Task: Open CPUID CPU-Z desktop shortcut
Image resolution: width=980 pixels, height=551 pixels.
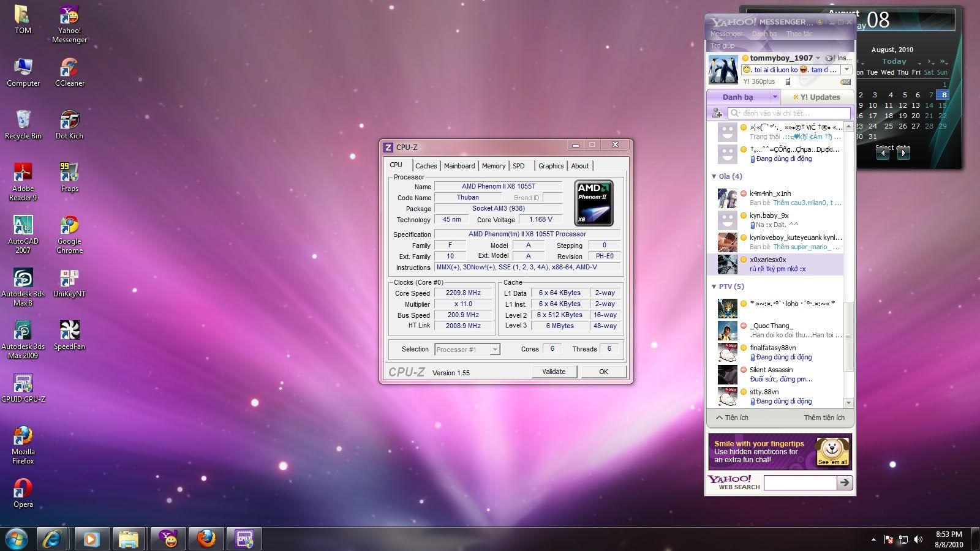Action: (x=23, y=388)
